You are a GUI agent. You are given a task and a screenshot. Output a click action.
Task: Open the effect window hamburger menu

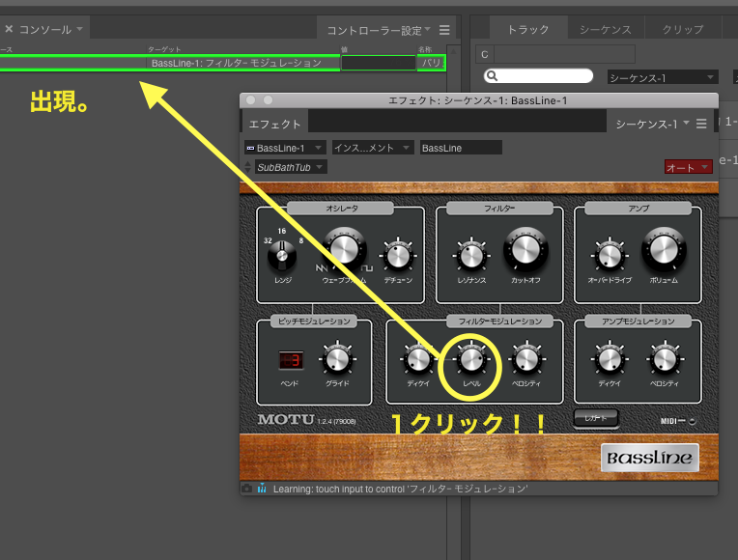[701, 124]
